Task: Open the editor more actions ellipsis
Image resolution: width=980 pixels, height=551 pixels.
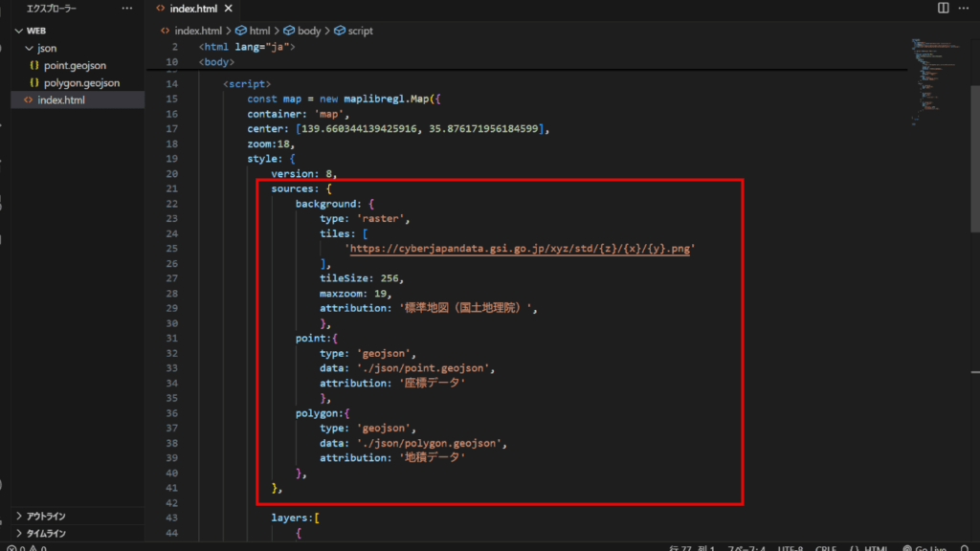Action: tap(966, 8)
